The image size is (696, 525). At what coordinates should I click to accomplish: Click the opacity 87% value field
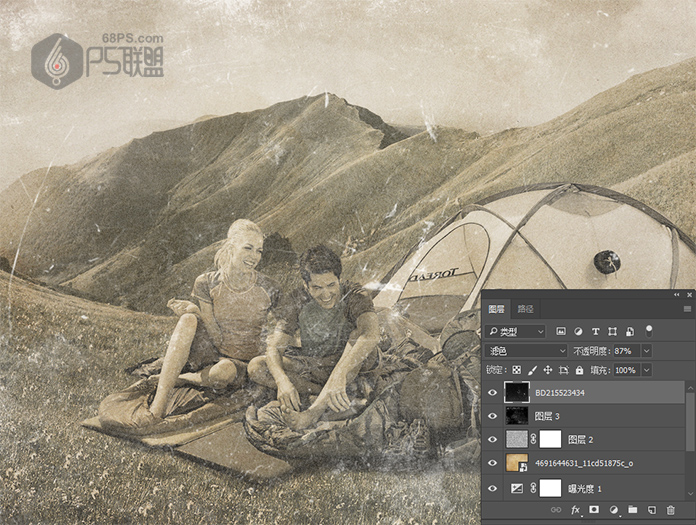pos(627,351)
